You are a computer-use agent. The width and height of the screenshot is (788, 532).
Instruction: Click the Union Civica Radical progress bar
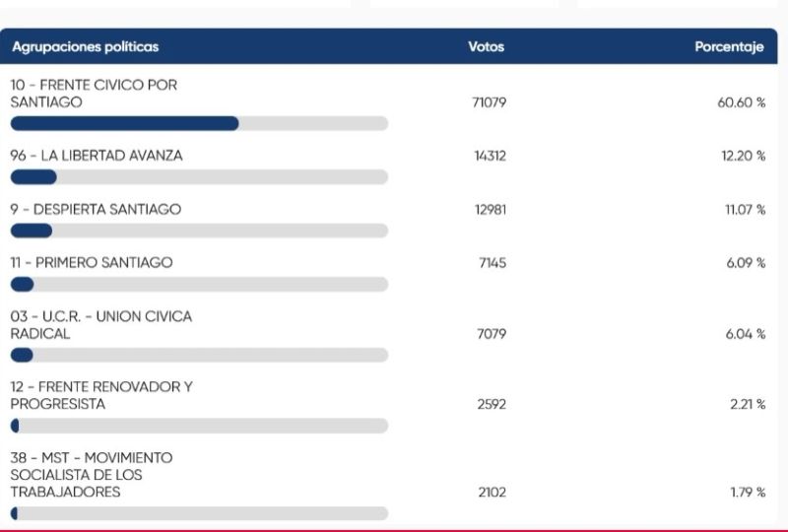(x=199, y=355)
